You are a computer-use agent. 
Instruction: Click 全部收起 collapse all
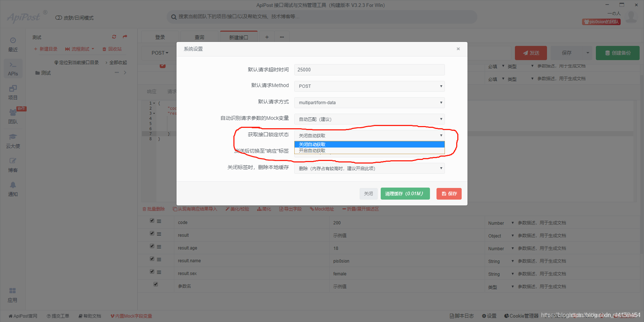tap(116, 62)
